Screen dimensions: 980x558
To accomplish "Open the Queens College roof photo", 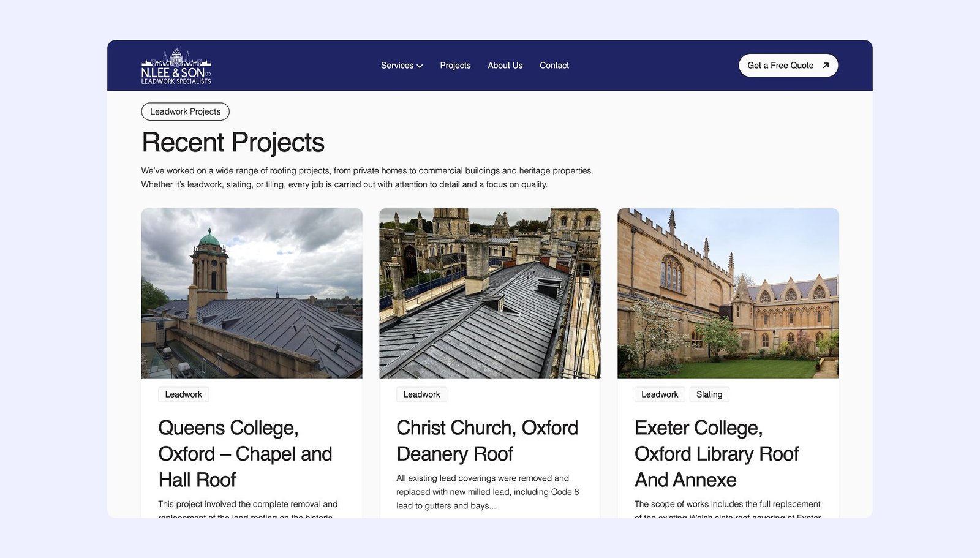I will point(252,293).
